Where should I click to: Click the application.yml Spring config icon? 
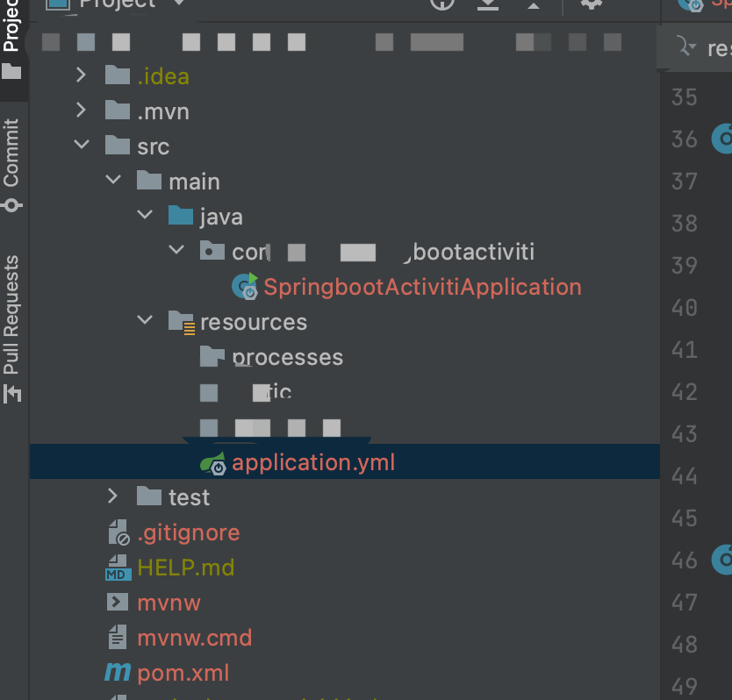point(213,463)
